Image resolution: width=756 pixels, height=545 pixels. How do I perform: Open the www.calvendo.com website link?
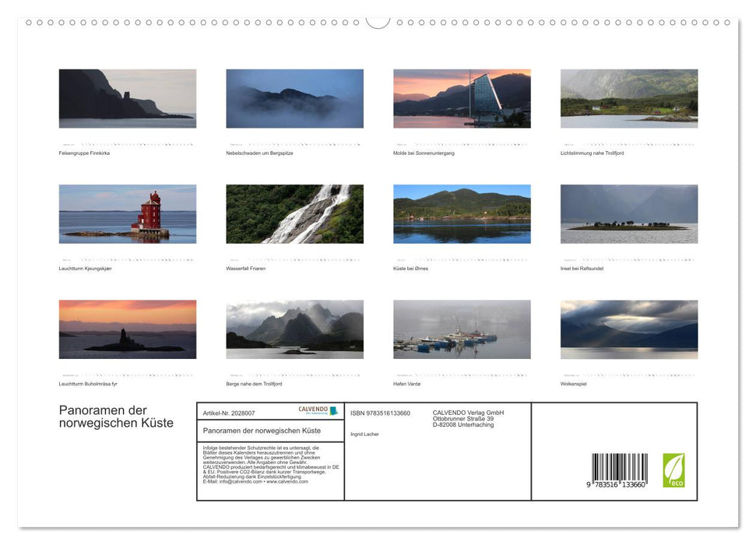(x=287, y=483)
